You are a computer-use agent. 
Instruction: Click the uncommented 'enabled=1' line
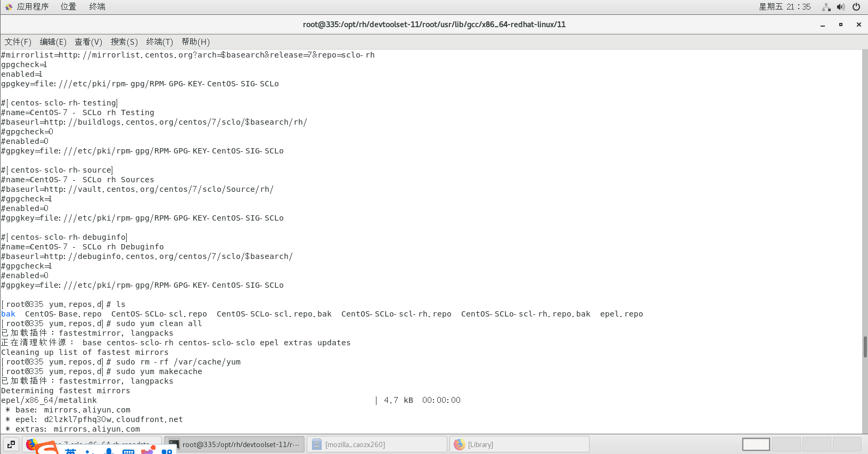click(x=22, y=74)
